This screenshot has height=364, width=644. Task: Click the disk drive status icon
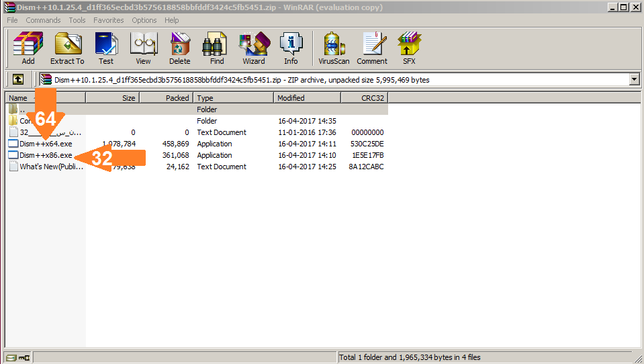coord(12,357)
